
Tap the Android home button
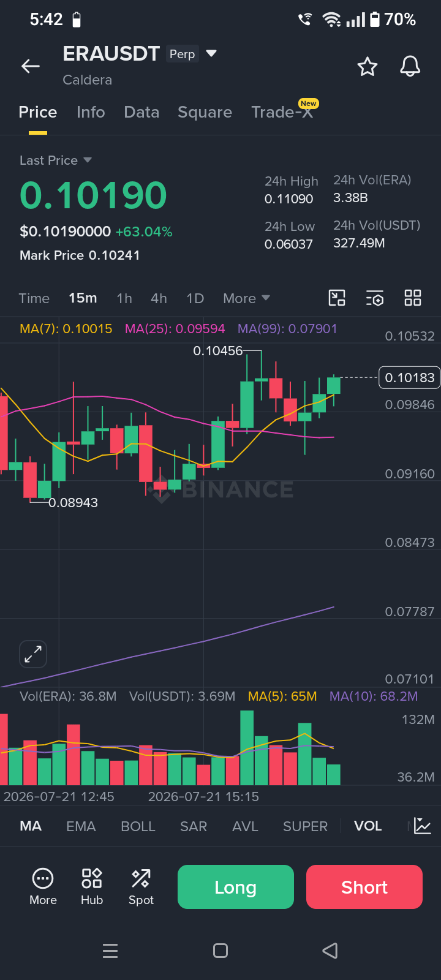(x=221, y=951)
